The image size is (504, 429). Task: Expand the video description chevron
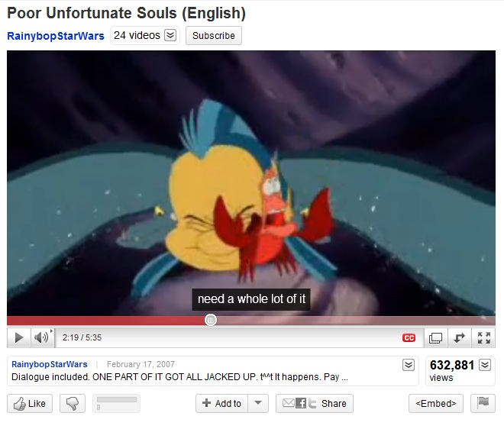coord(409,365)
